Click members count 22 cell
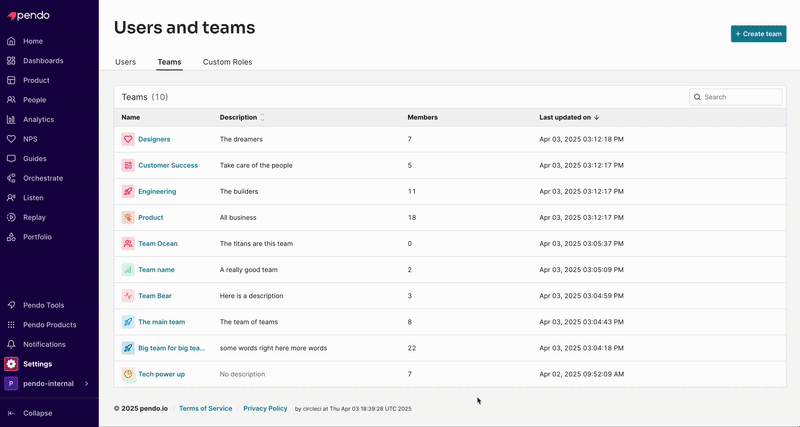This screenshot has height=427, width=800. (x=412, y=348)
